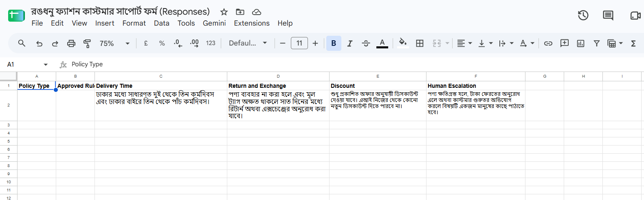Increase decimal places
Image resolution: width=644 pixels, height=200 pixels.
point(194,43)
